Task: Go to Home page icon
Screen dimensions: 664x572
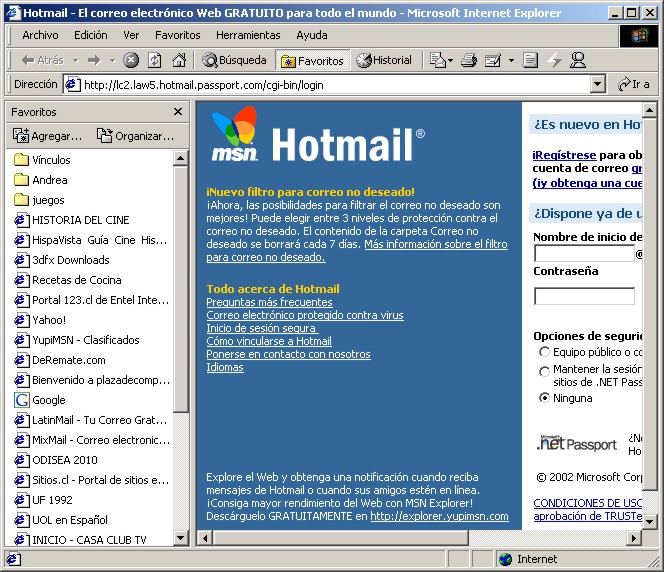Action: click(x=180, y=60)
